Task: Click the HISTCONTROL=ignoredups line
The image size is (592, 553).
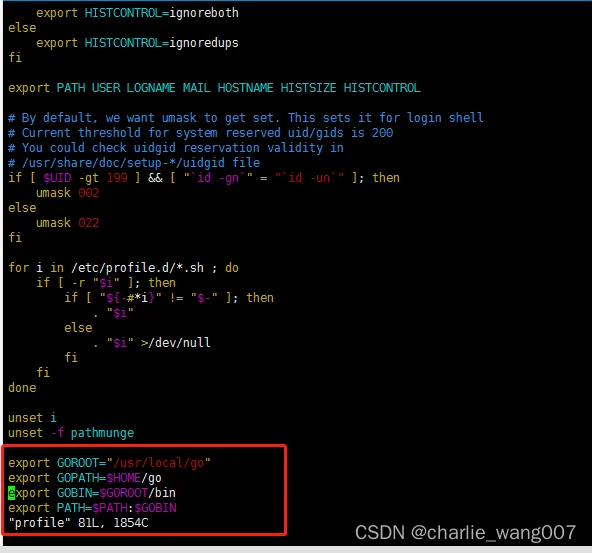Action: (x=137, y=43)
